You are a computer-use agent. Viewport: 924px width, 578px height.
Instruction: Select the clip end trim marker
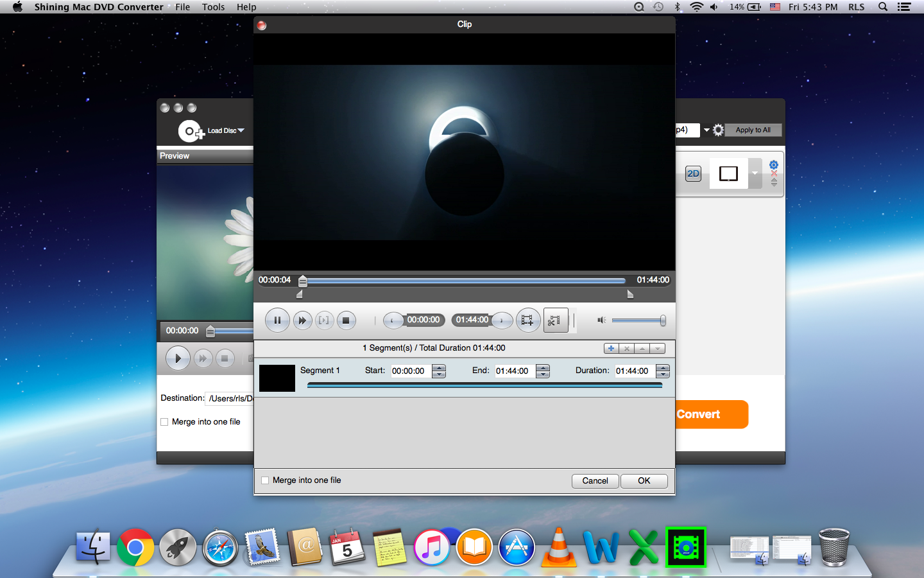click(x=630, y=294)
